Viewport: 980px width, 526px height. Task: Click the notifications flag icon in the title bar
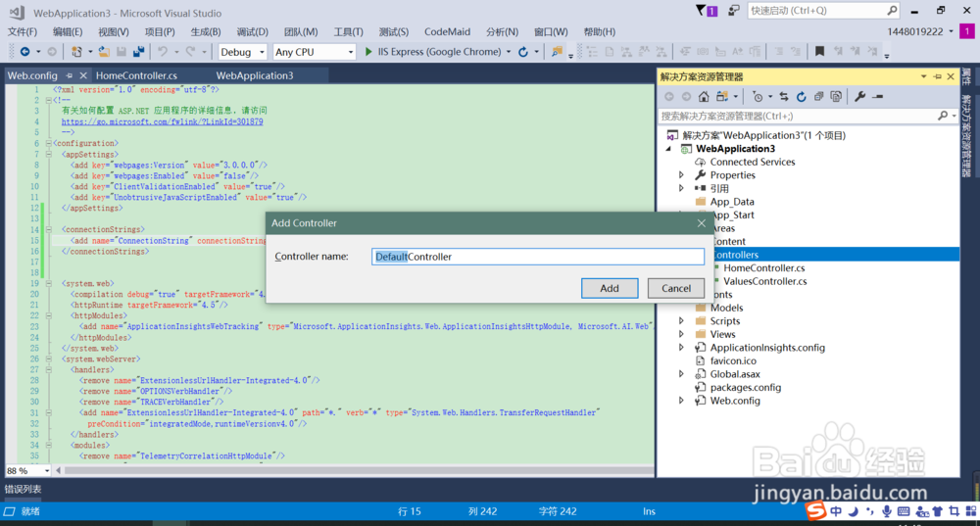tap(701, 10)
